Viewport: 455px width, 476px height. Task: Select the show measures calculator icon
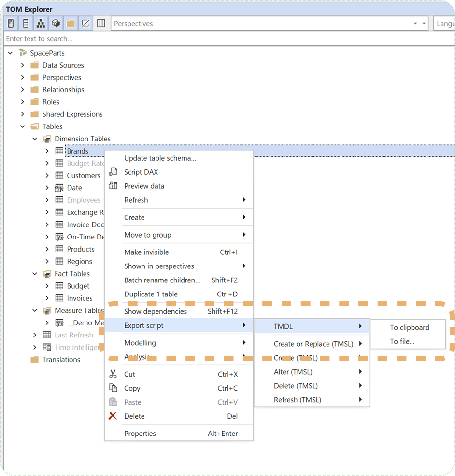10,23
